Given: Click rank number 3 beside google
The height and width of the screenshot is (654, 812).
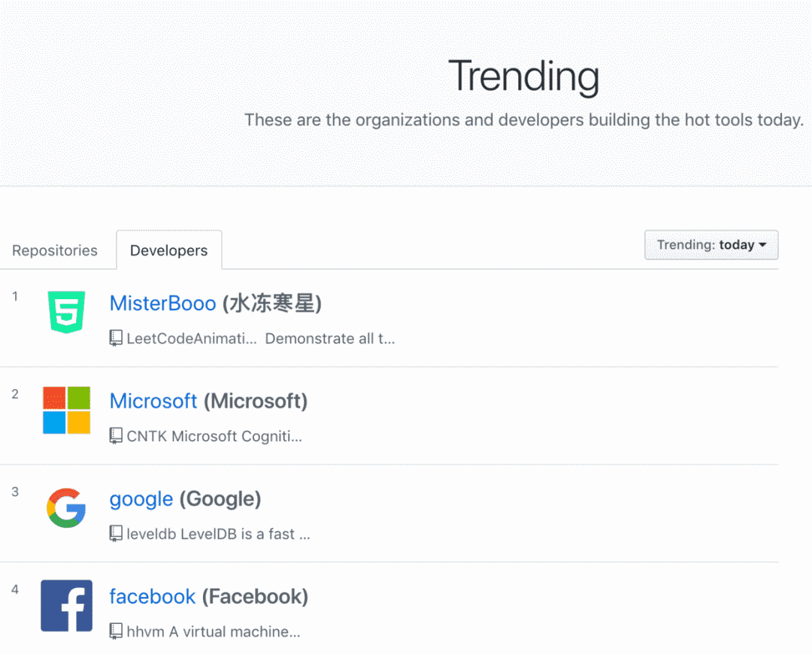Looking at the screenshot, I should 15,492.
